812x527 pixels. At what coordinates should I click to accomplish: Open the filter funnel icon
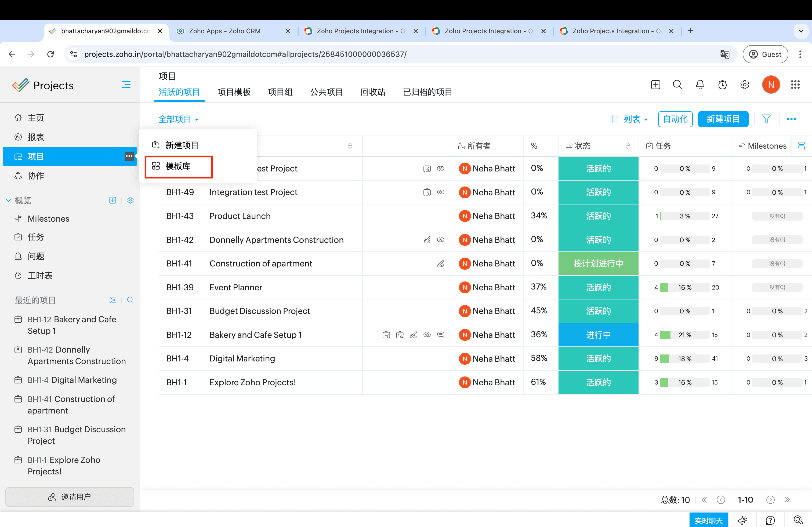tap(766, 119)
